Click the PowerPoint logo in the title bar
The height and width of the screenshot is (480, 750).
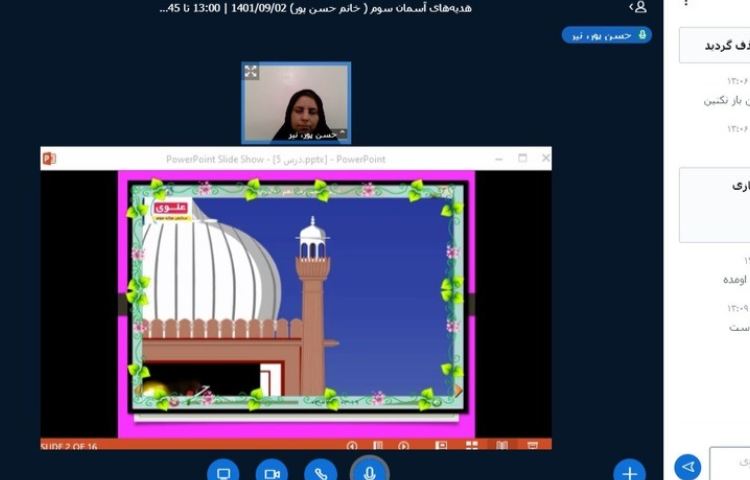[49, 159]
